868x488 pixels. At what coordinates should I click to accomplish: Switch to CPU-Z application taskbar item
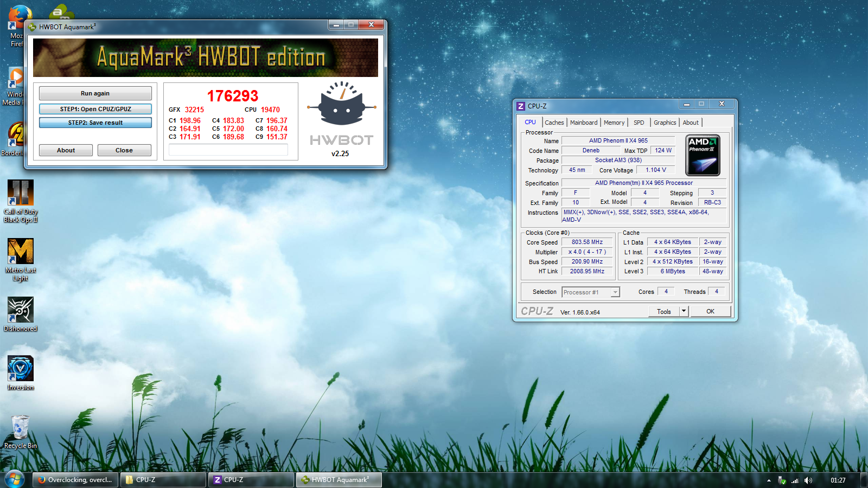(251, 480)
